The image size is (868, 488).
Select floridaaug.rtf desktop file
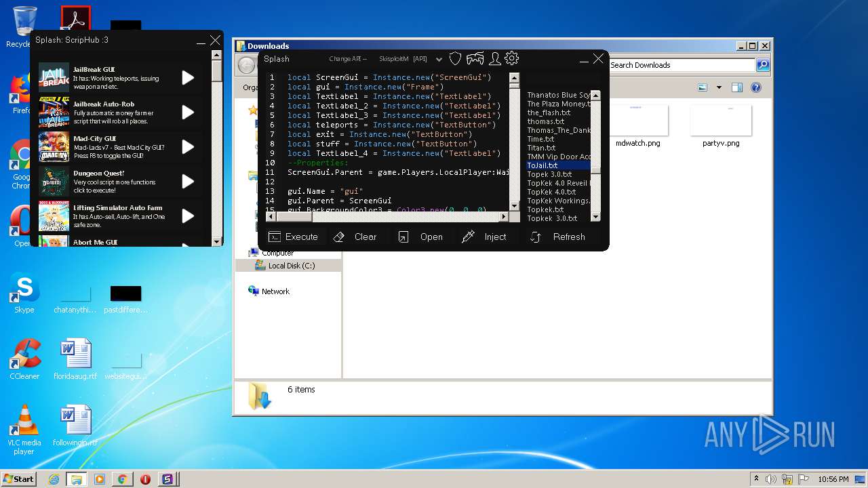click(75, 359)
